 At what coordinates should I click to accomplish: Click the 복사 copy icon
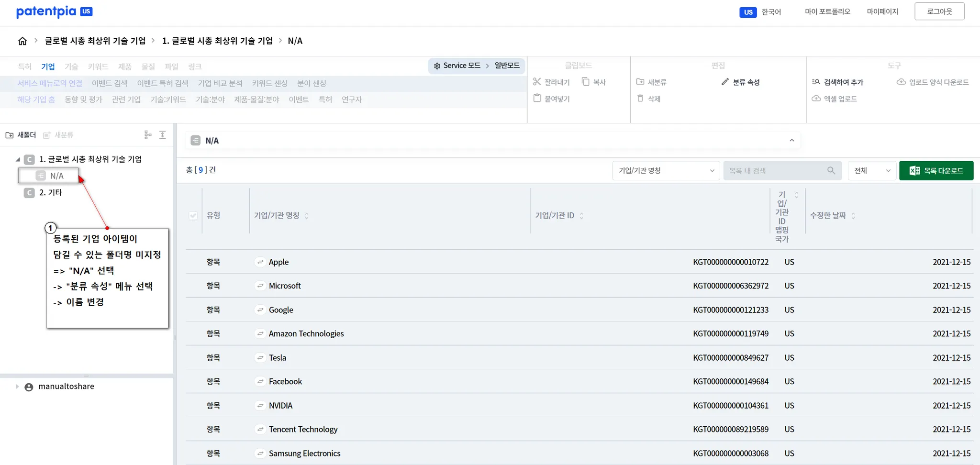tap(585, 82)
